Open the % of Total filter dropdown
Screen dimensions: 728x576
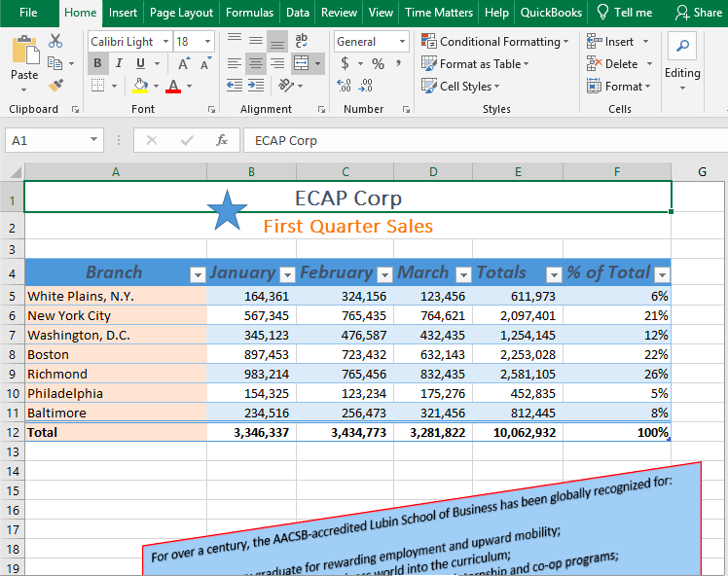click(662, 275)
